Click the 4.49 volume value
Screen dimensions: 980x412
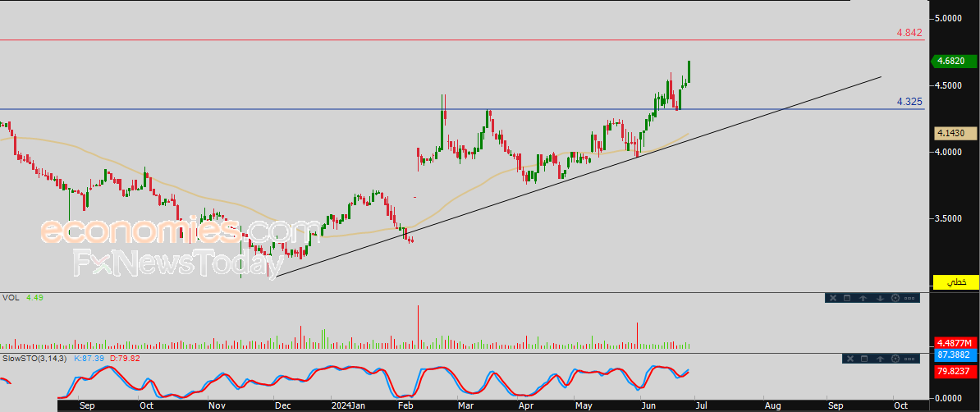pyautogui.click(x=34, y=298)
